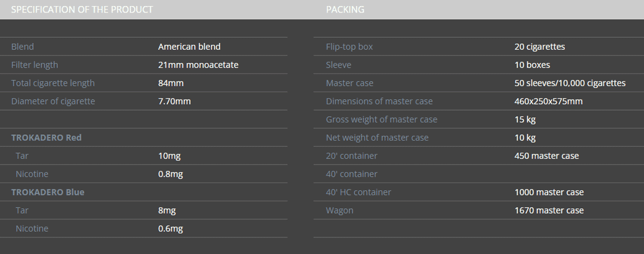
Task: Select the 460x250x575mm dimensions value
Action: click(x=548, y=101)
